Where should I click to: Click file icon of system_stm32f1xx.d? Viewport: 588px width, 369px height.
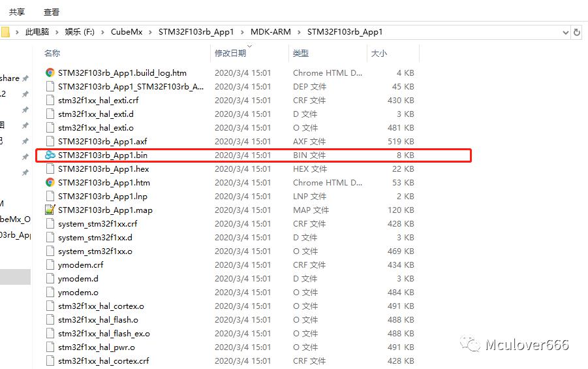[x=50, y=237]
